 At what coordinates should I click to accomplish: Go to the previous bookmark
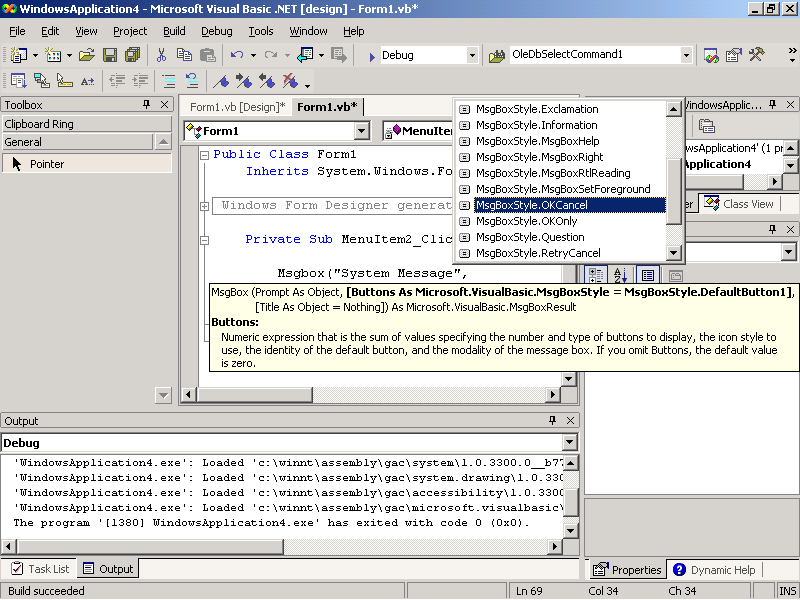coord(267,81)
